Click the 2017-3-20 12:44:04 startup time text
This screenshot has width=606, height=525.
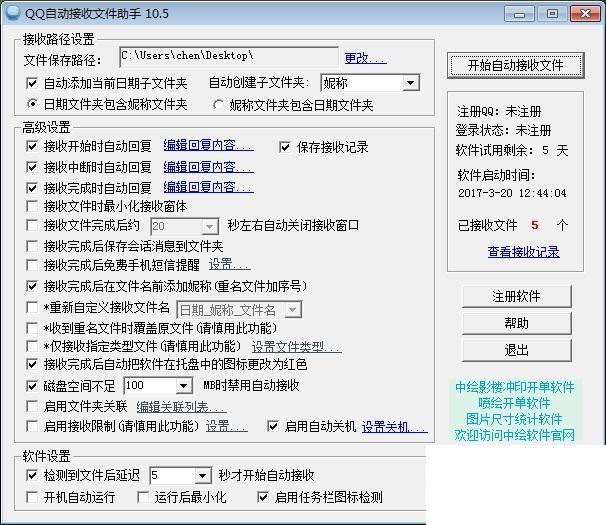(x=512, y=193)
